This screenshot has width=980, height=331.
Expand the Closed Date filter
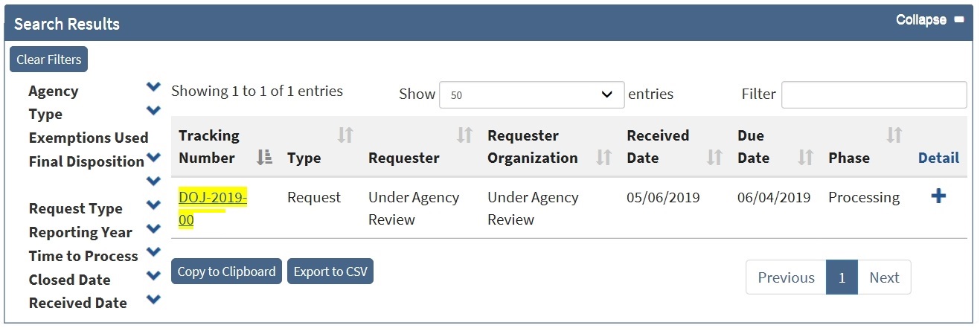[x=153, y=276]
